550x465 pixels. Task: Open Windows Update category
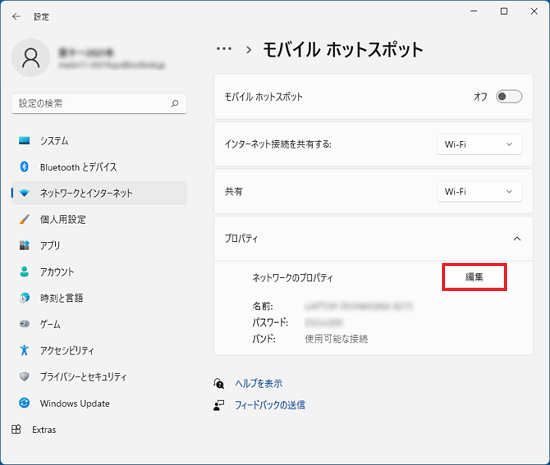tap(99, 403)
